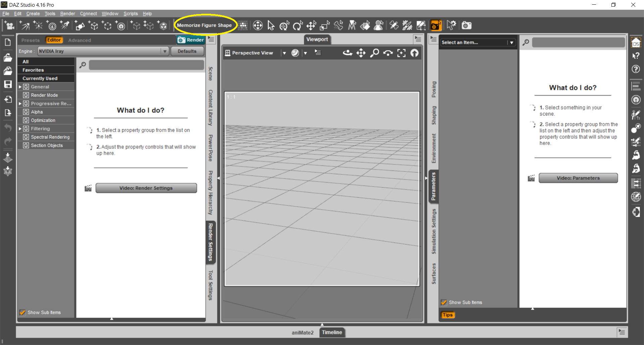This screenshot has width=644, height=345.
Task: Open the Engine NVIDIA Iray dropdown
Action: 103,51
